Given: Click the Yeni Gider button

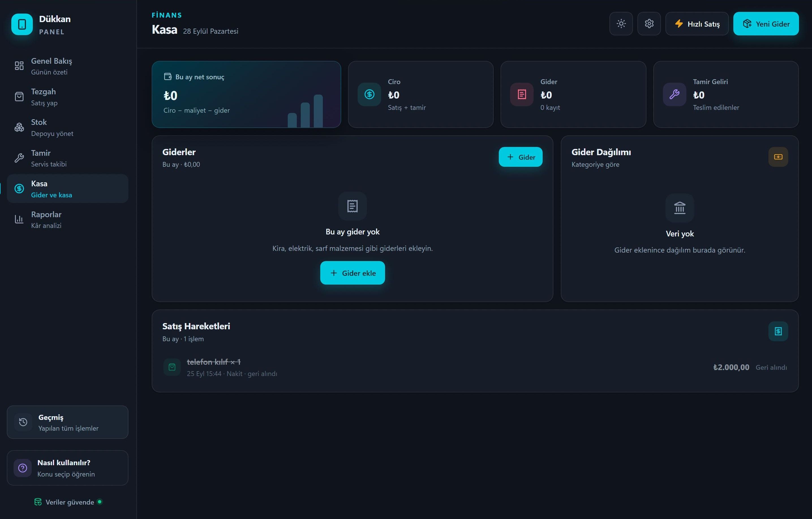Looking at the screenshot, I should [766, 24].
